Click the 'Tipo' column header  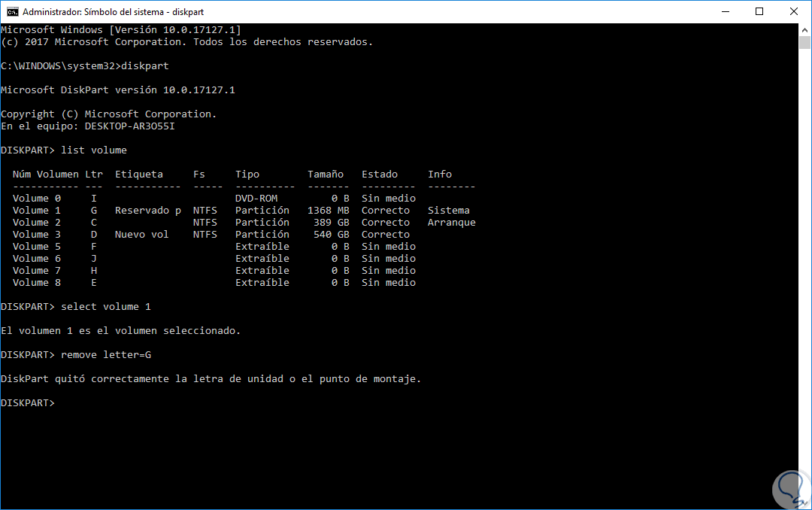pos(247,175)
